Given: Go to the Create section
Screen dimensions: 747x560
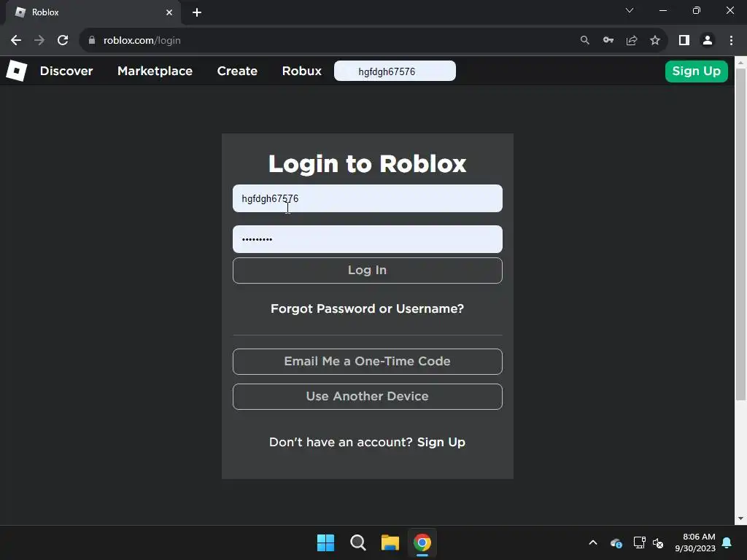Looking at the screenshot, I should pyautogui.click(x=237, y=71).
